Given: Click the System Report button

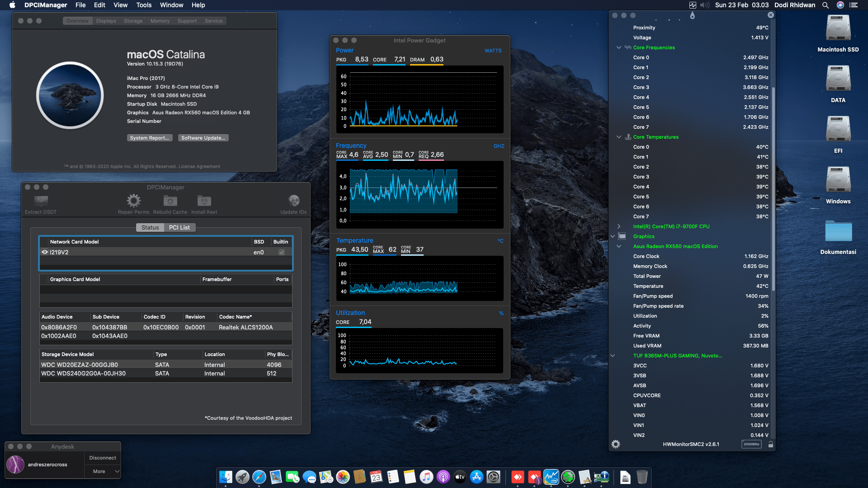Looking at the screenshot, I should point(149,138).
